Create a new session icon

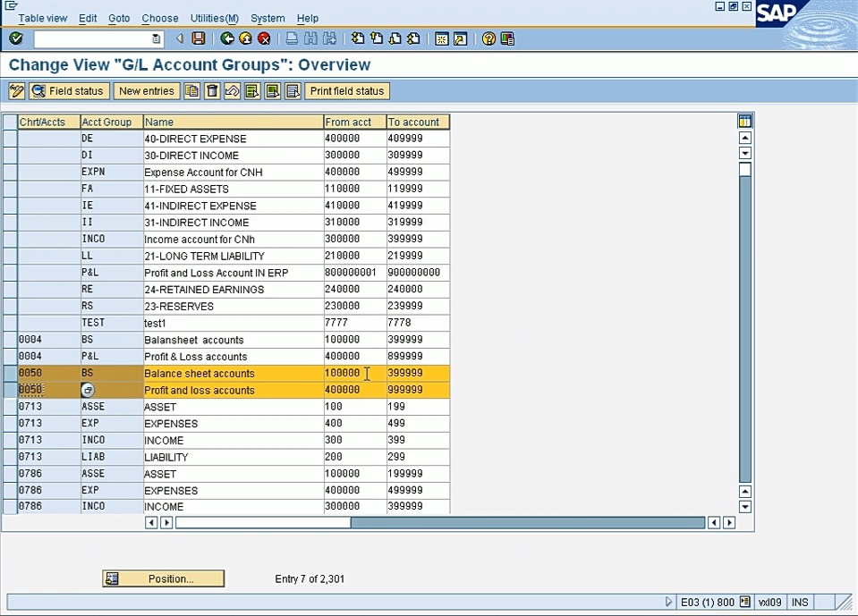(442, 38)
